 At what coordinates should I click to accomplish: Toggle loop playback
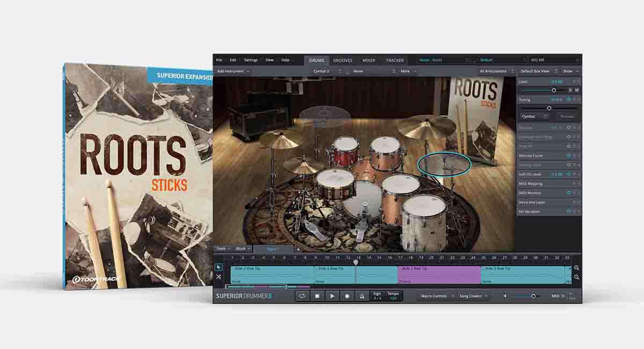pyautogui.click(x=303, y=296)
